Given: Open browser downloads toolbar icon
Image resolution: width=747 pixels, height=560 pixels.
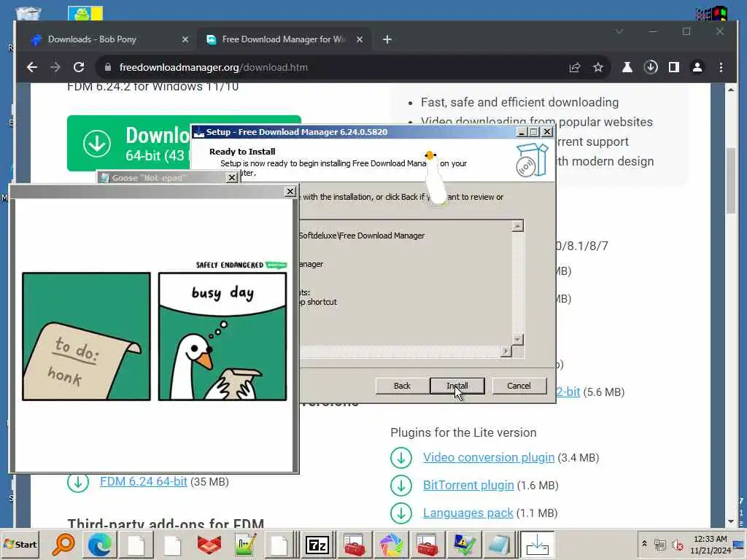Looking at the screenshot, I should click(651, 68).
